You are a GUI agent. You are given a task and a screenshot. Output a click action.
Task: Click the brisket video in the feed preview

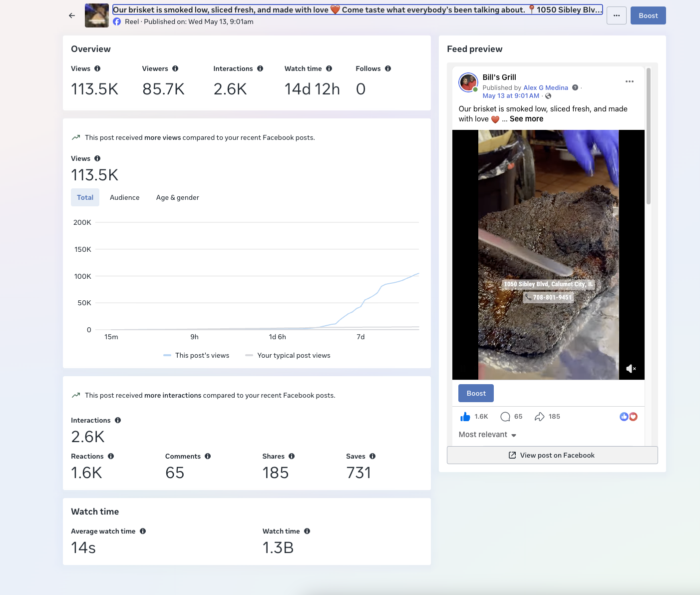tap(548, 255)
